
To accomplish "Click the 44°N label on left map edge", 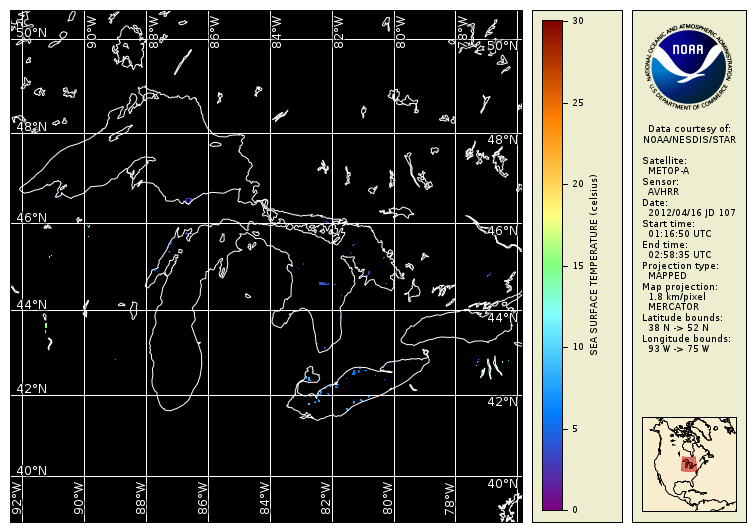I will click(x=31, y=305).
